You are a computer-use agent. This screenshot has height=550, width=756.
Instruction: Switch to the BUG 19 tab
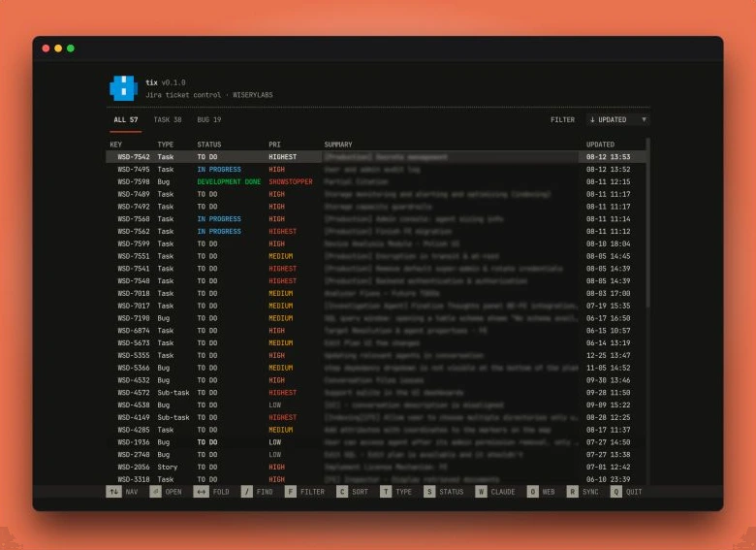click(208, 119)
